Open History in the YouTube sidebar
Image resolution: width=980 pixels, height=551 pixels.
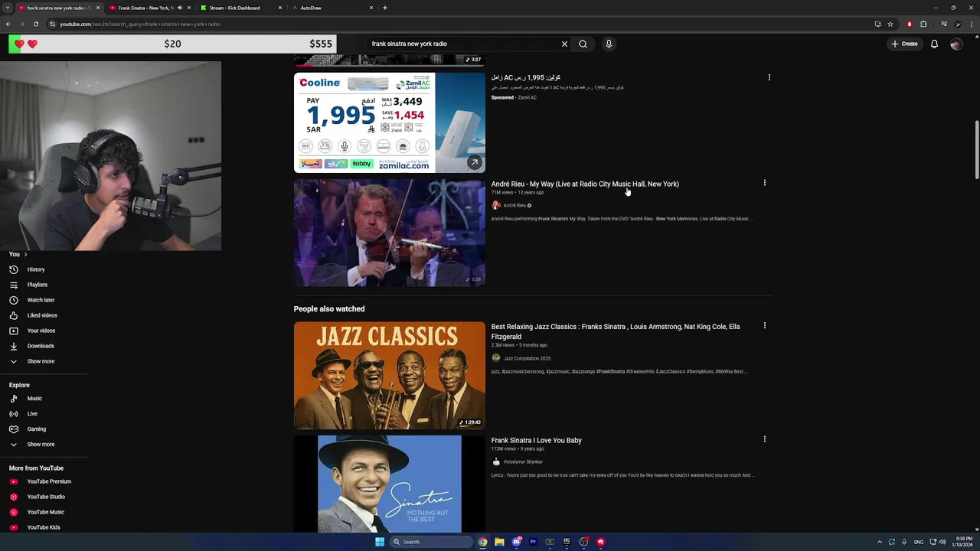pyautogui.click(x=36, y=269)
